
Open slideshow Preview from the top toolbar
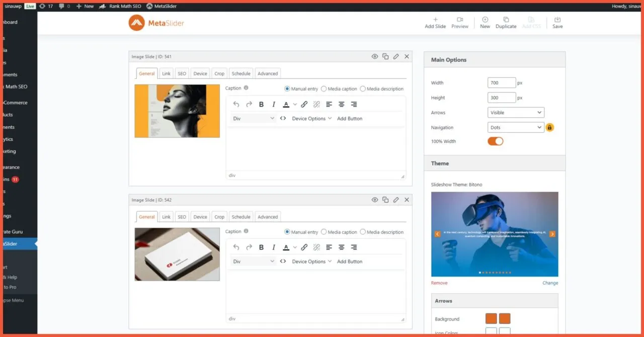click(x=460, y=20)
